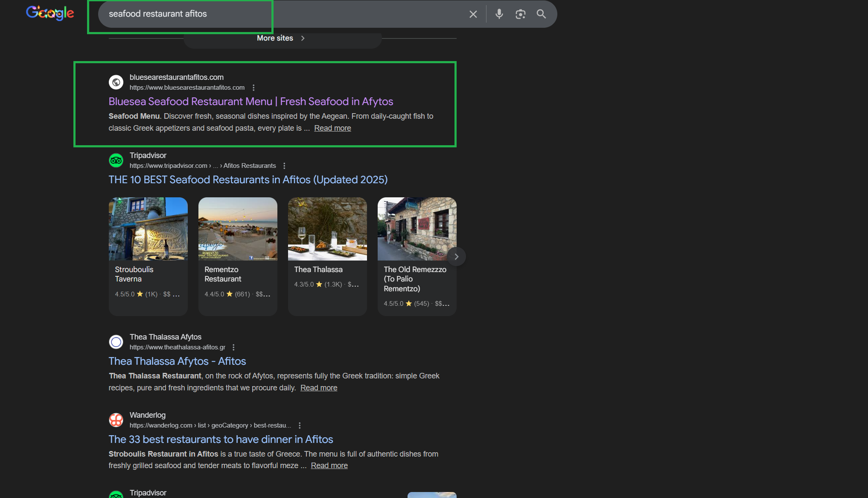
Task: Click the bluesearestaurantafitos.com site favicon
Action: [116, 82]
